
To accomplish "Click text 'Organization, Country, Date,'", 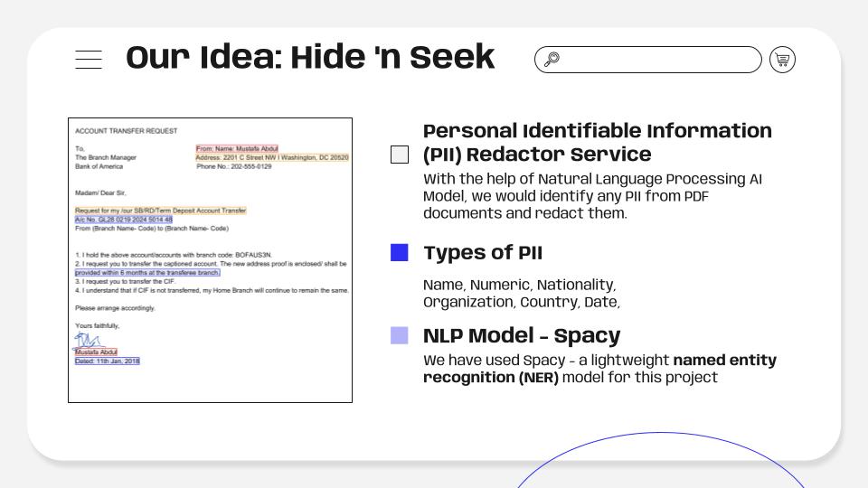I will [522, 302].
